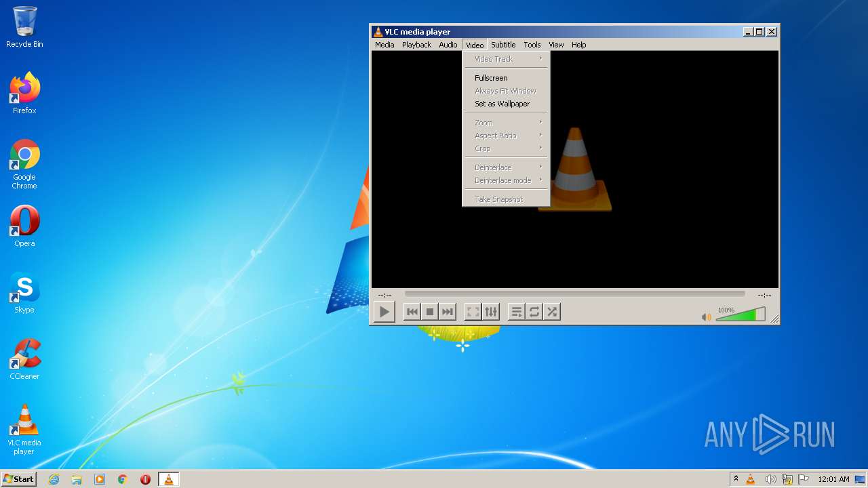This screenshot has width=868, height=488.
Task: Click the Previous media button
Action: pos(412,312)
